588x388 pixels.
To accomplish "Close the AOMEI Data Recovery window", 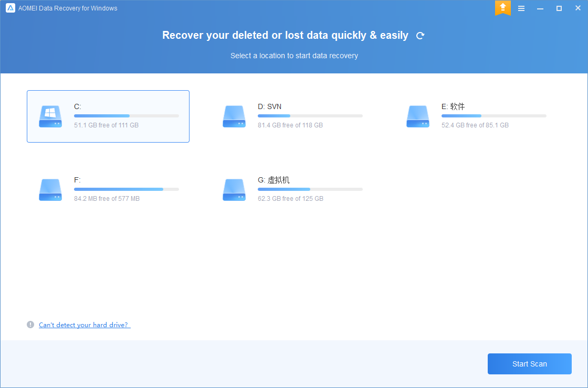I will click(578, 8).
